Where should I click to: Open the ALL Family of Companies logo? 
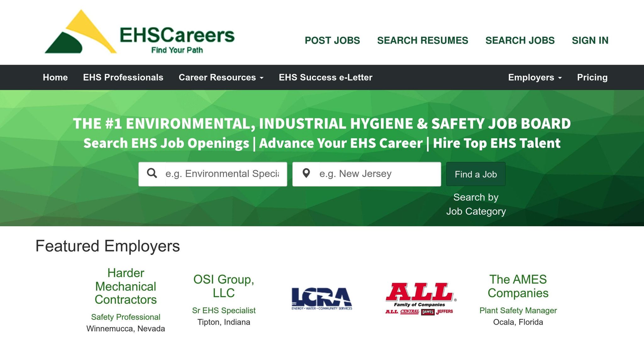tap(420, 299)
